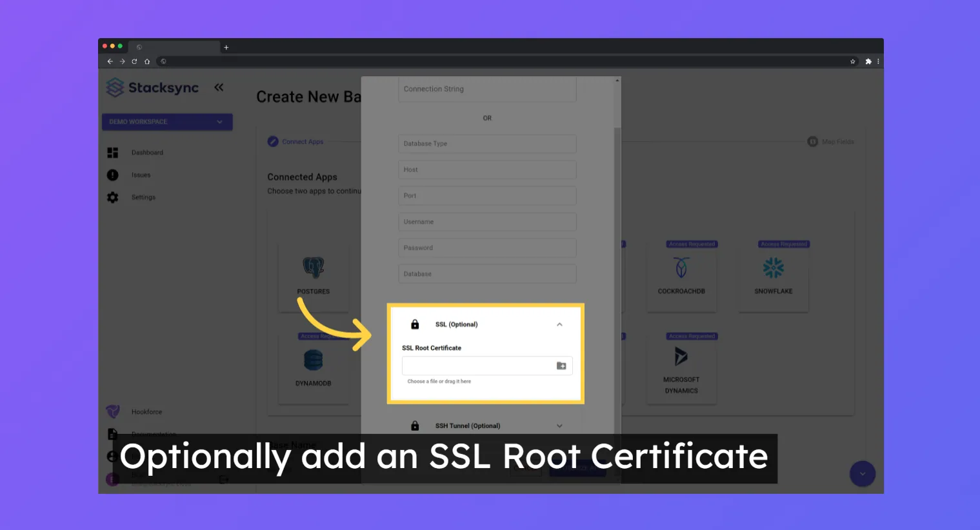Click the SSL Root Certificate file field

click(x=487, y=366)
